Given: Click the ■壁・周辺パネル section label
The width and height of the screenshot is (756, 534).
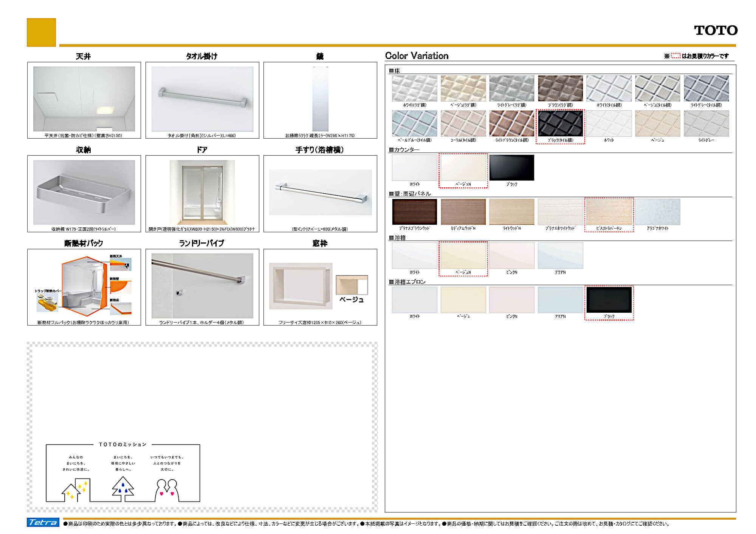Looking at the screenshot, I should click(410, 194).
